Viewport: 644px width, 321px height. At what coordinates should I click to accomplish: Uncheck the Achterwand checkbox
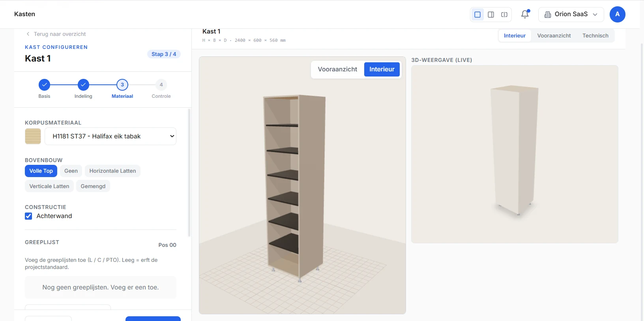point(28,216)
